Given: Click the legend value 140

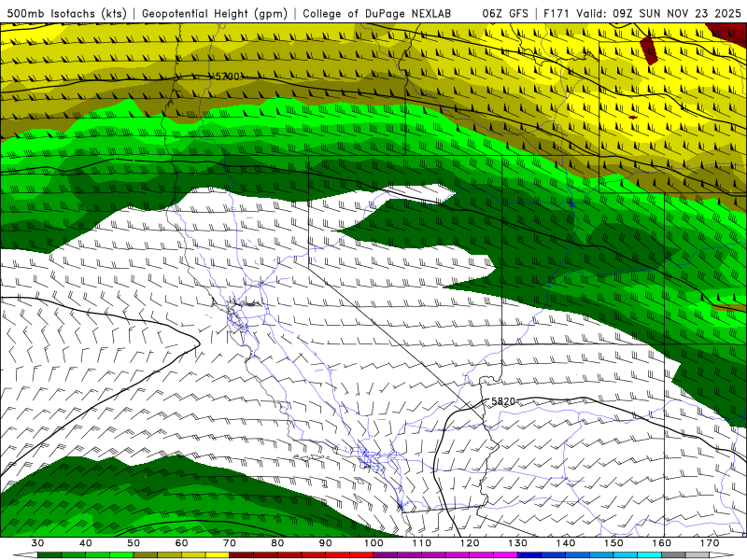Looking at the screenshot, I should 566,543.
